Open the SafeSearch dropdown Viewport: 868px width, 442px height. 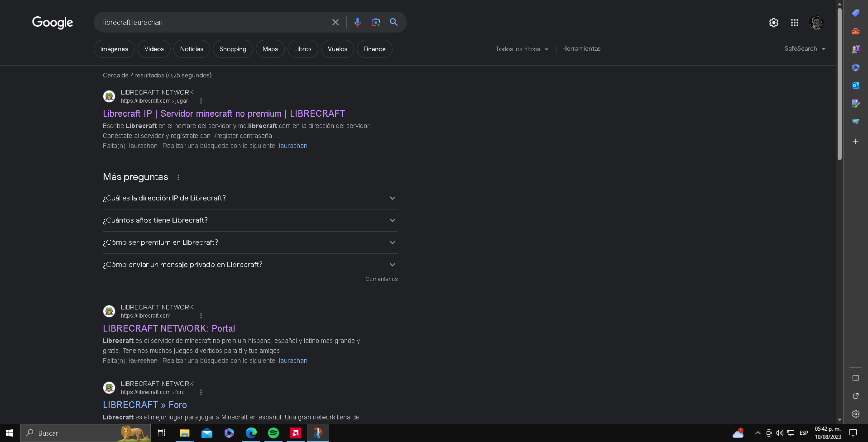805,49
